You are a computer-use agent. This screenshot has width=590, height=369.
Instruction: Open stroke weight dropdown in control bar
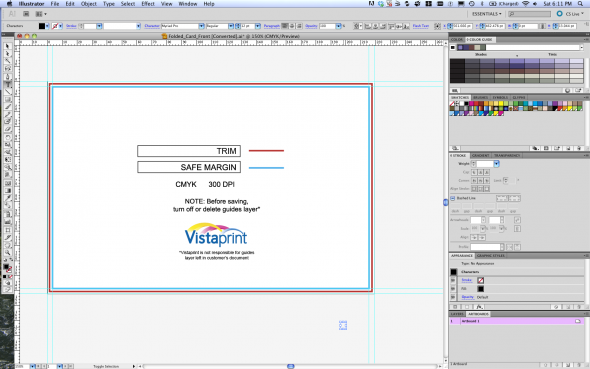99,26
